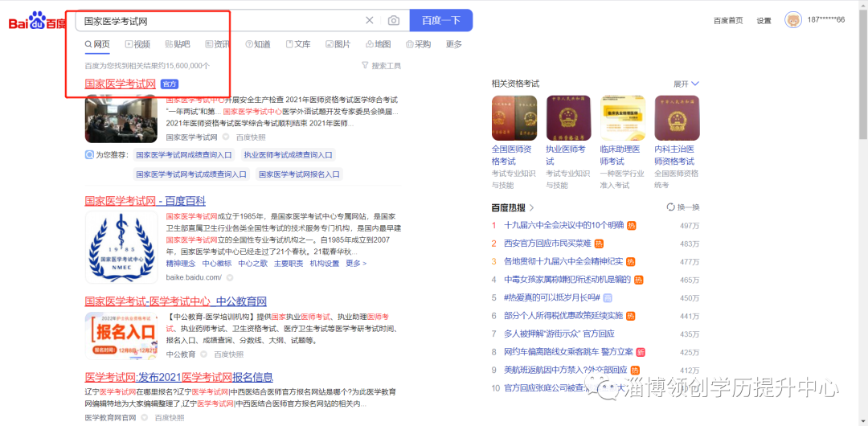This screenshot has width=868, height=426.
Task: Switch to the 贴吧 tab
Action: point(177,44)
